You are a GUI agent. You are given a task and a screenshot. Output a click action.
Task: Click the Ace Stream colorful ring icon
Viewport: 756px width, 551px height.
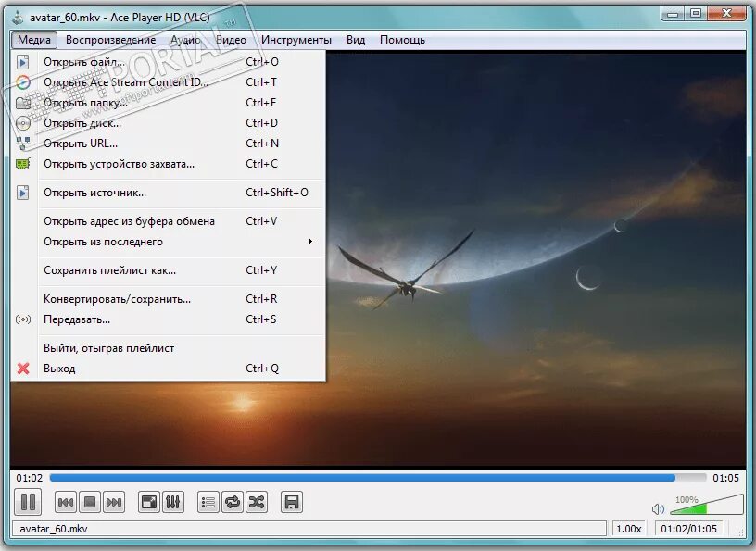click(x=22, y=82)
